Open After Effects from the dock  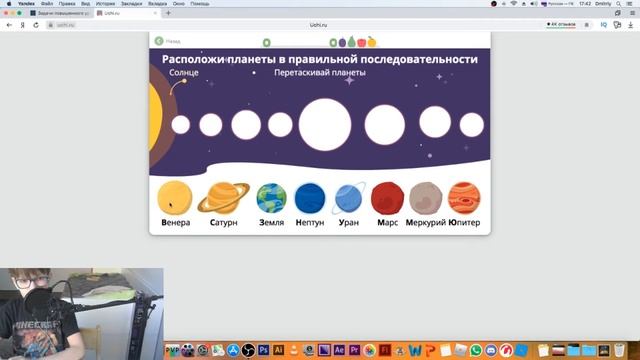click(x=339, y=350)
